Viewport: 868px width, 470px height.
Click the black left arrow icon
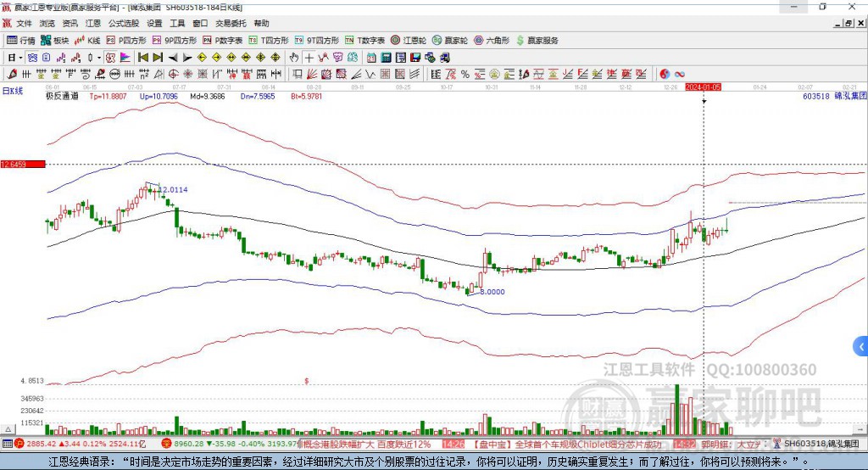pos(173,58)
